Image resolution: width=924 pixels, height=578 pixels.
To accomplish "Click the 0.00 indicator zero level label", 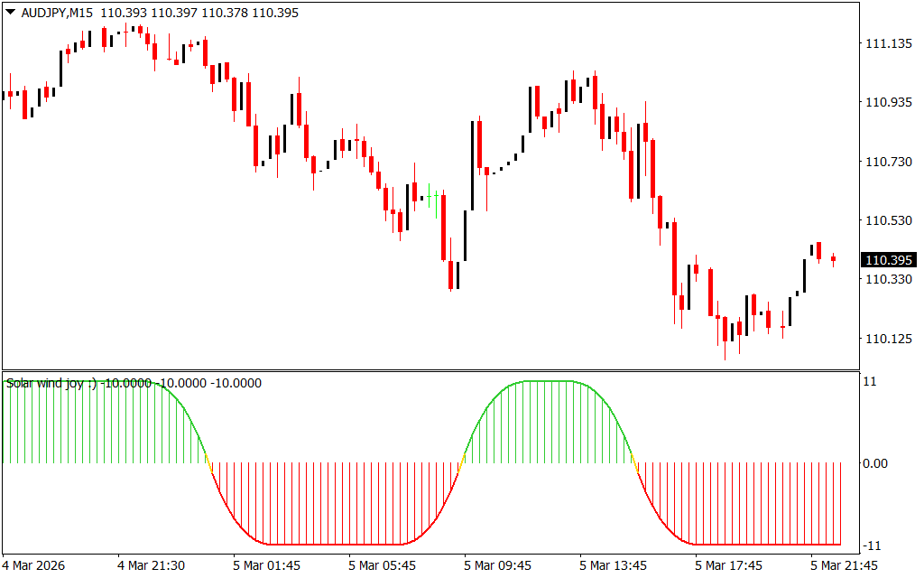I will pos(875,463).
